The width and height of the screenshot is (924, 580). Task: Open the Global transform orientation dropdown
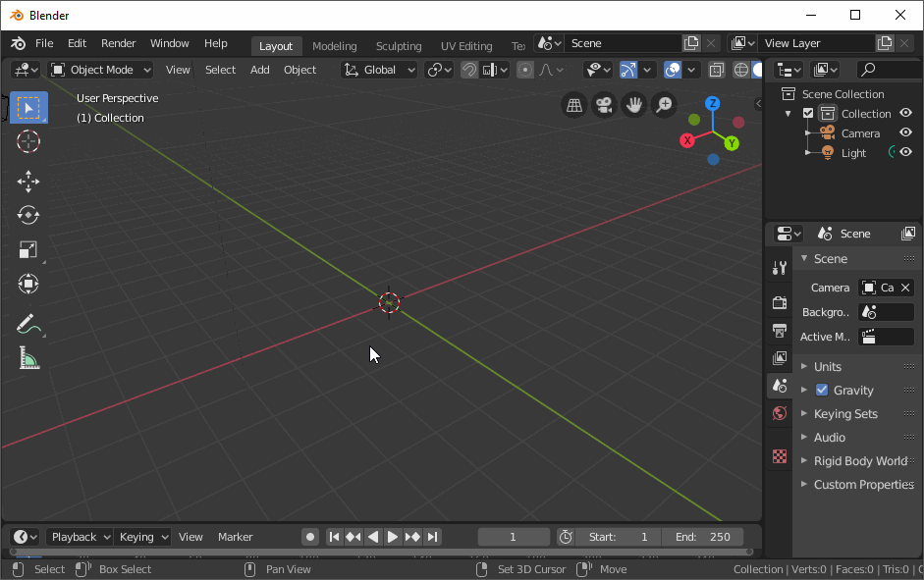[x=379, y=69]
